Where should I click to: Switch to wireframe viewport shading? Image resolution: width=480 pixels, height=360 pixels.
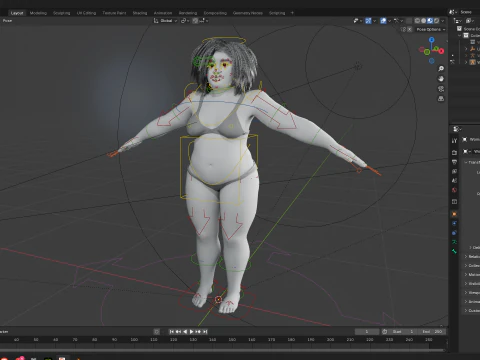(x=417, y=21)
